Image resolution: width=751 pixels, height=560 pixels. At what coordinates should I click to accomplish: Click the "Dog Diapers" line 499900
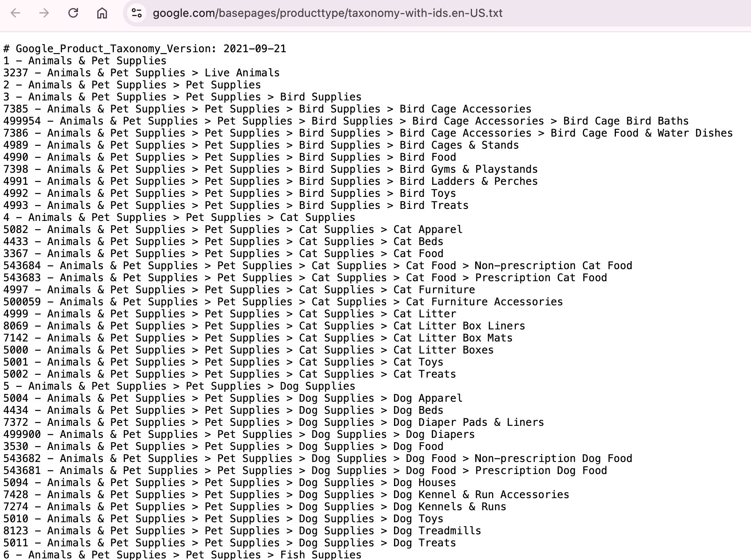tap(239, 434)
